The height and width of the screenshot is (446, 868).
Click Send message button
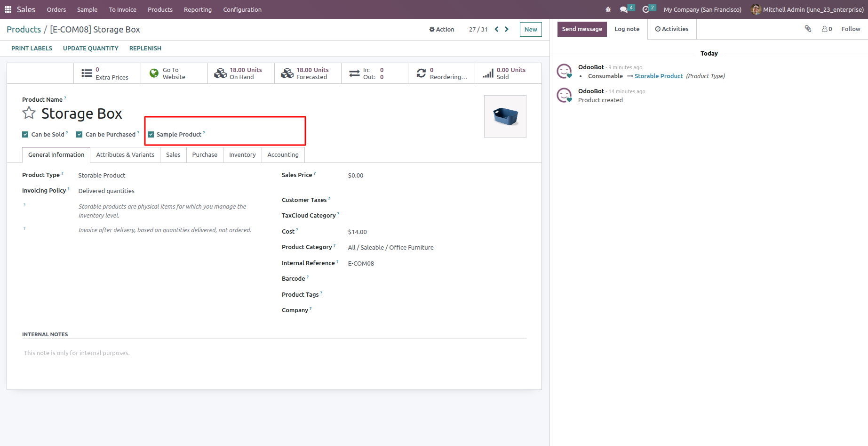(x=582, y=29)
